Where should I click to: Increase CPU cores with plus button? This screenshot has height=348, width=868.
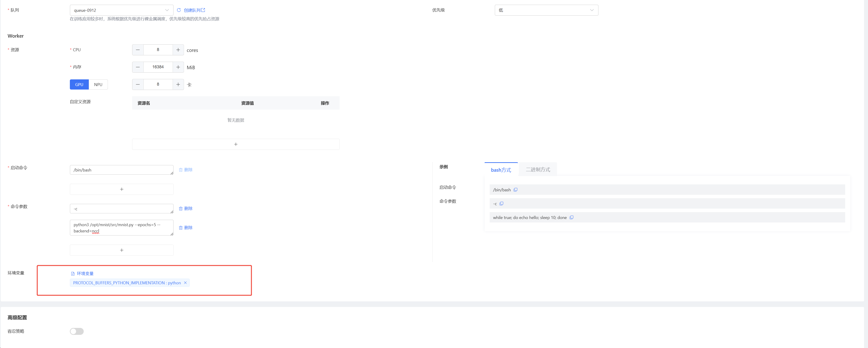pyautogui.click(x=178, y=50)
